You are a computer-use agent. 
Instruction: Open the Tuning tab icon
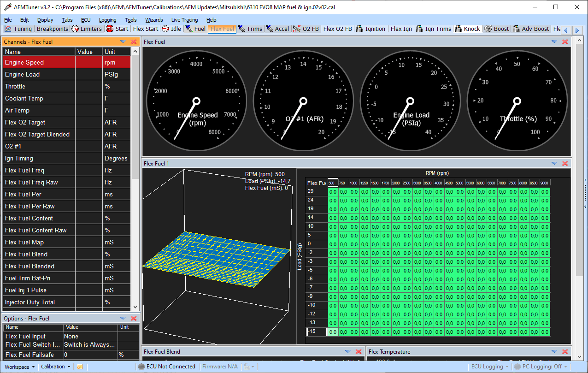pos(8,29)
